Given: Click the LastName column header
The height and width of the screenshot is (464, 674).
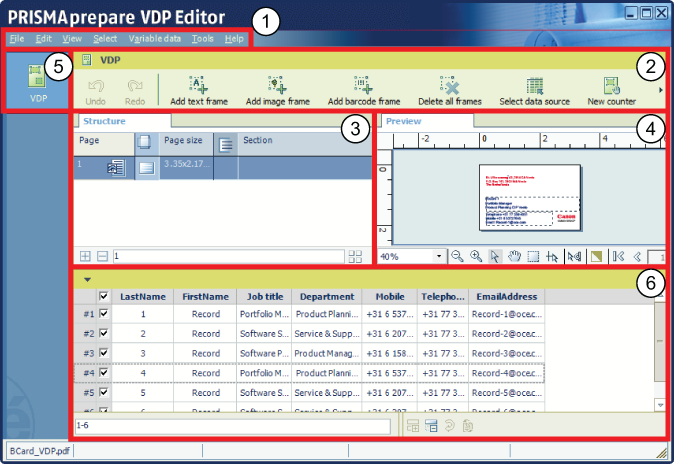Looking at the screenshot, I should click(x=143, y=297).
